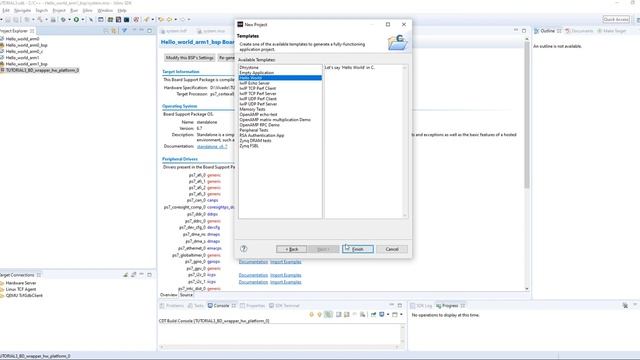Open the Window menu
Image resolution: width=640 pixels, height=360 pixels.
click(105, 10)
